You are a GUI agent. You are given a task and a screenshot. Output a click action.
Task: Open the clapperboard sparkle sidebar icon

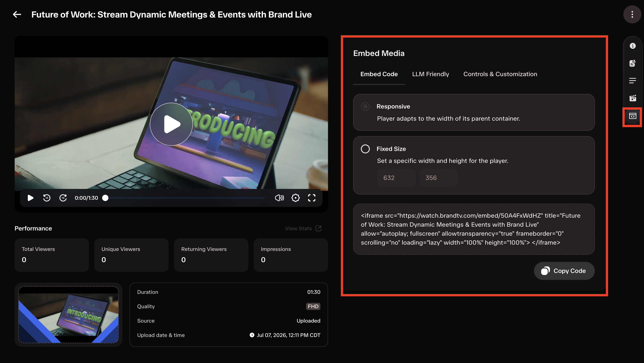633,98
